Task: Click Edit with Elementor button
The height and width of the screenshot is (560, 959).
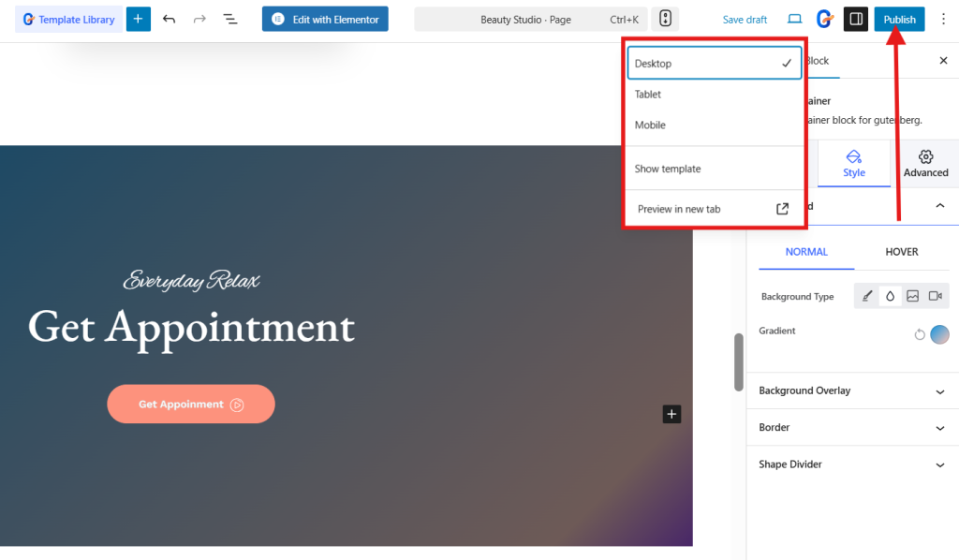Action: pos(325,19)
